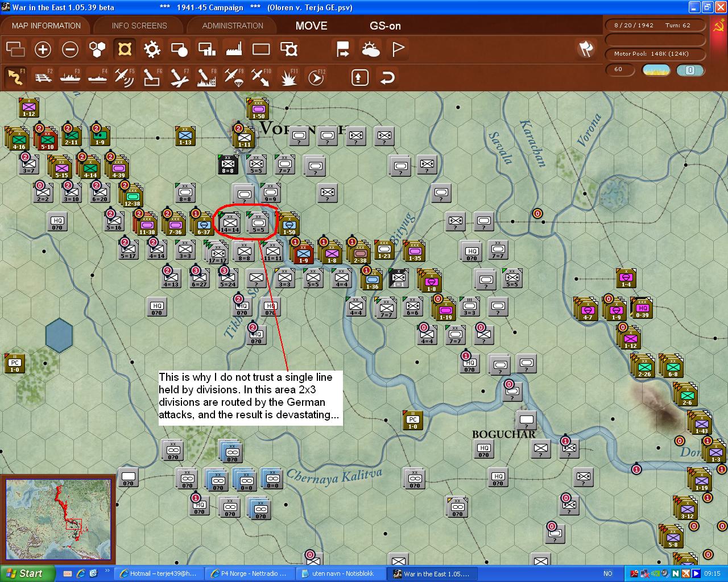Toggle the highlighted unit counters button

(124, 49)
